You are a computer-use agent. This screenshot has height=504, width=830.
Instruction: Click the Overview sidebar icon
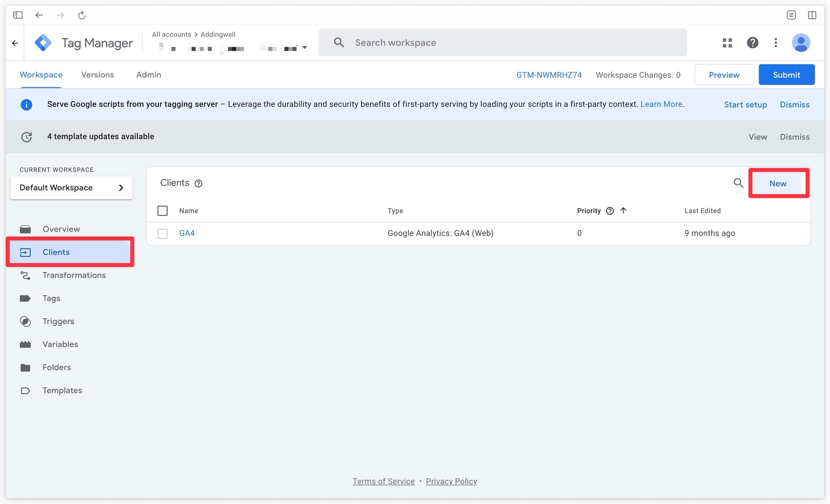pyautogui.click(x=25, y=229)
